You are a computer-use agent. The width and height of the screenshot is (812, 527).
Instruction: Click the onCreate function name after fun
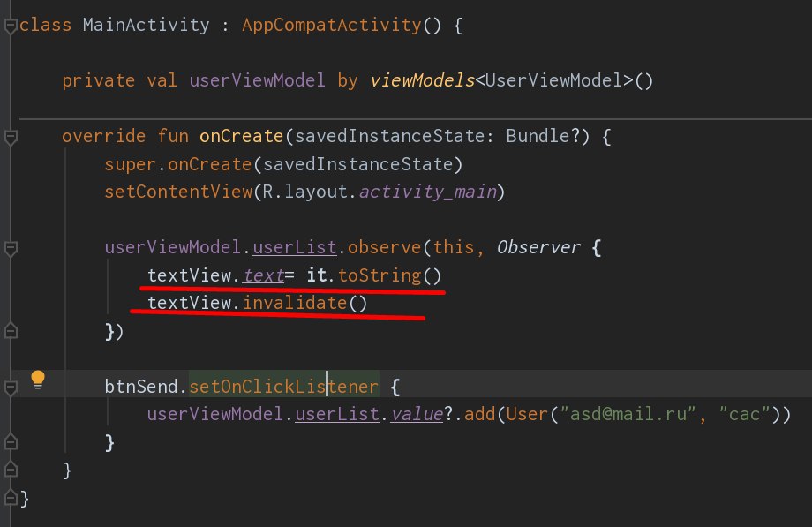241,136
